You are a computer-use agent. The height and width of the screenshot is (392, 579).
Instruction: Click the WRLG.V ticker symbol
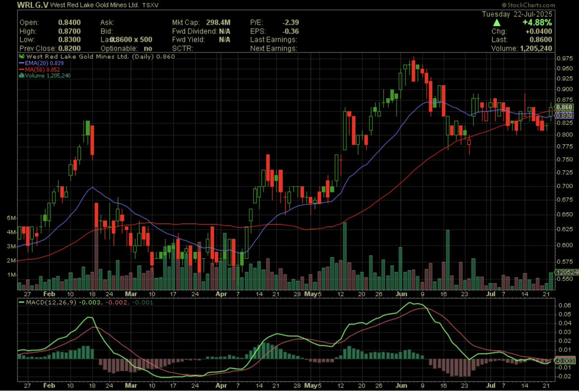[32, 5]
